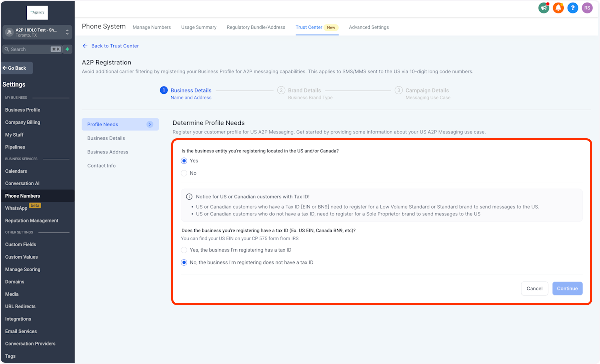Open Conversation AI settings
This screenshot has height=364, width=600.
click(x=22, y=183)
